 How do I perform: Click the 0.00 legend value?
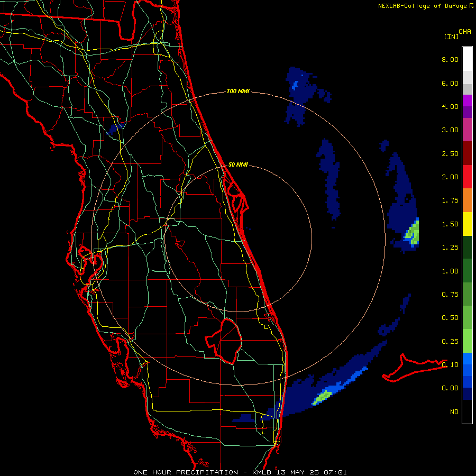click(x=450, y=388)
